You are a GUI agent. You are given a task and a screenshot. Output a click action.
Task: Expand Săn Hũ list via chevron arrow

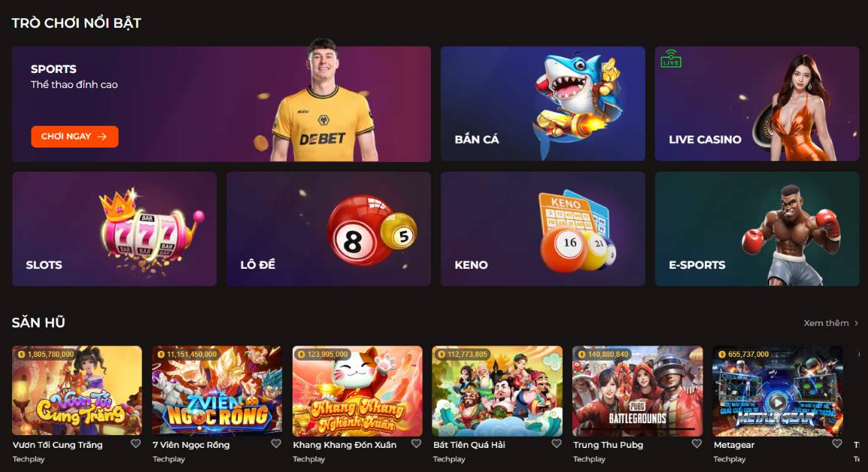pos(857,323)
